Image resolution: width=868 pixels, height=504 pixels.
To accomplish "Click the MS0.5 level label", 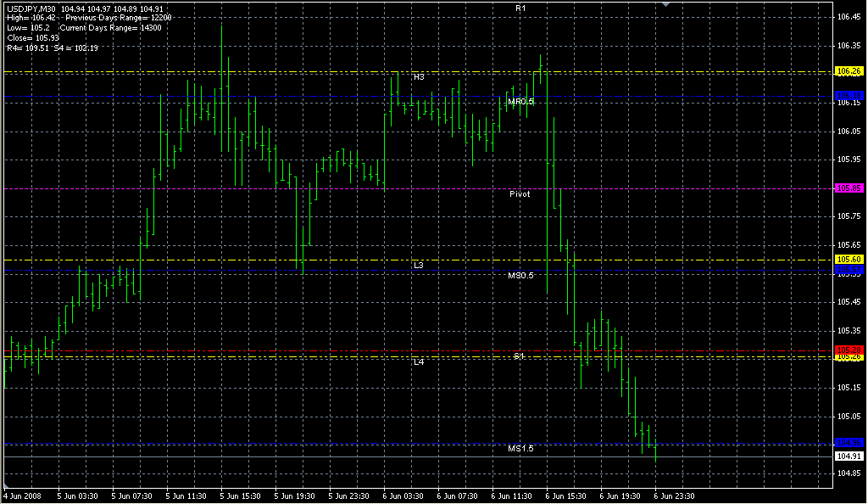I will [520, 276].
